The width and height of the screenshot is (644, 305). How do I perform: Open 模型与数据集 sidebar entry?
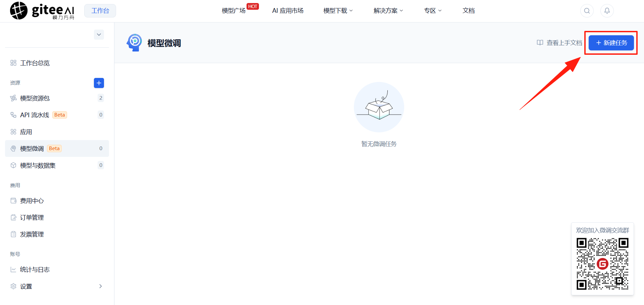(x=57, y=165)
